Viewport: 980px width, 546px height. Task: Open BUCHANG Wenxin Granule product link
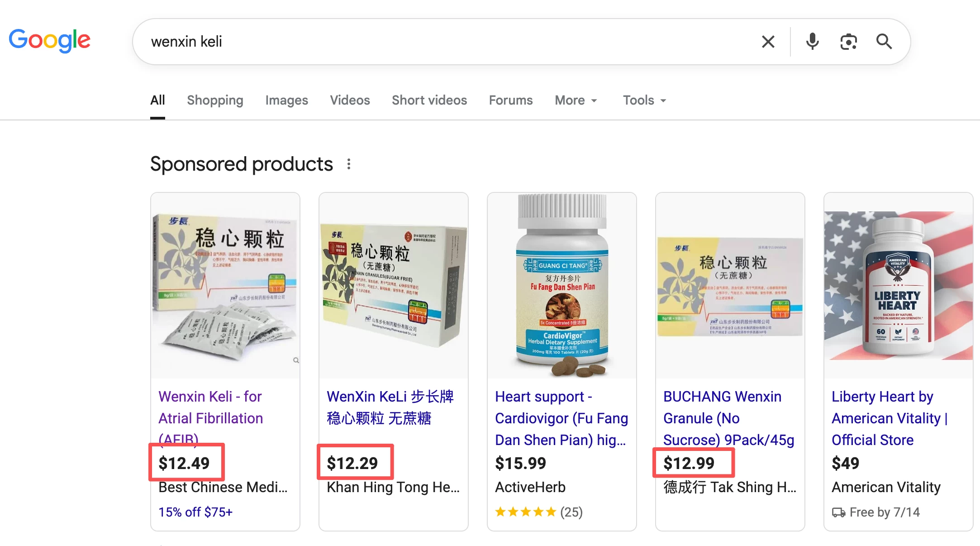coord(728,418)
